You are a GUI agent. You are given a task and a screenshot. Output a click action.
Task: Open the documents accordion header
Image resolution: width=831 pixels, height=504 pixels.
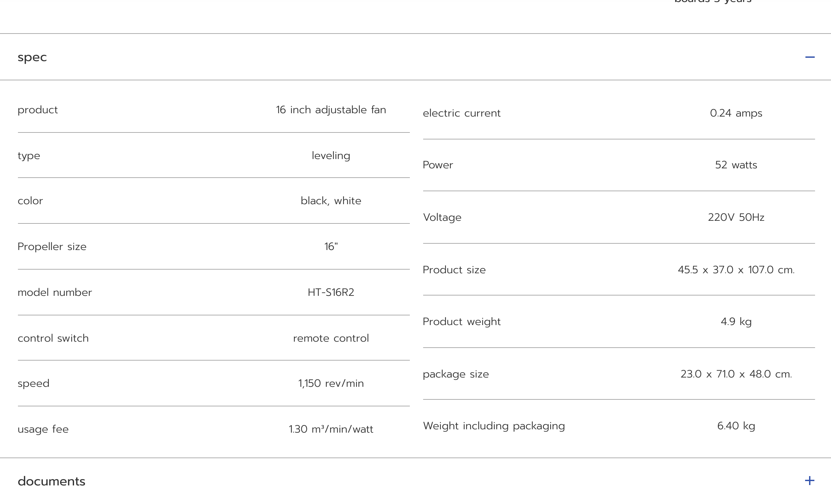click(x=415, y=481)
